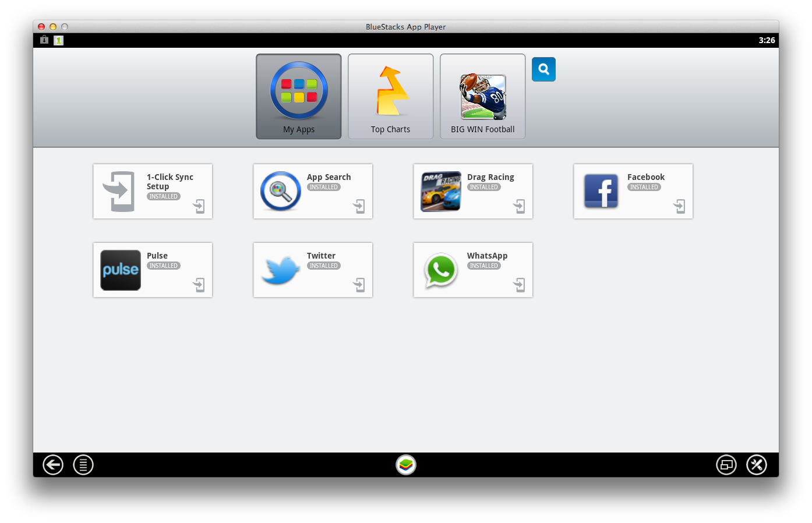This screenshot has height=523, width=812.
Task: Open the My Apps tab
Action: (x=299, y=97)
